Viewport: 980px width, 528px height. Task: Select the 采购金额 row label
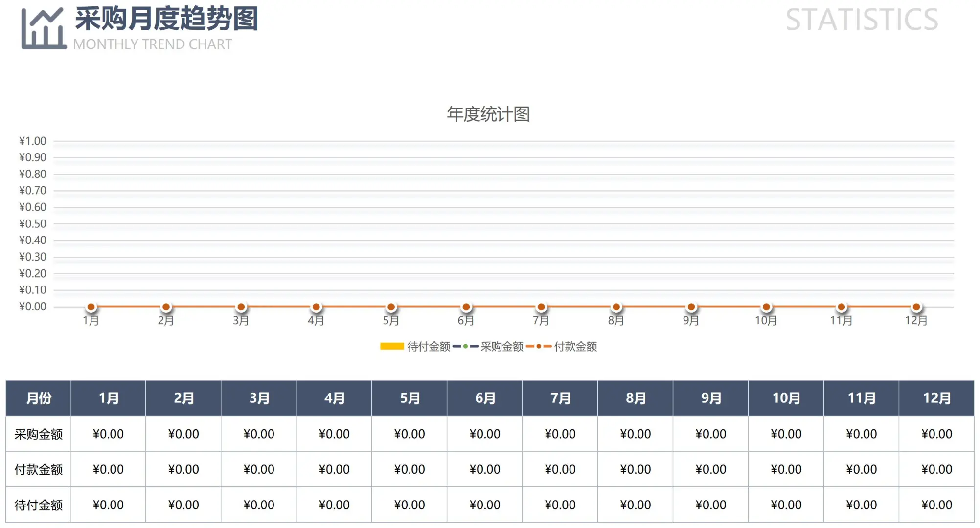(38, 433)
